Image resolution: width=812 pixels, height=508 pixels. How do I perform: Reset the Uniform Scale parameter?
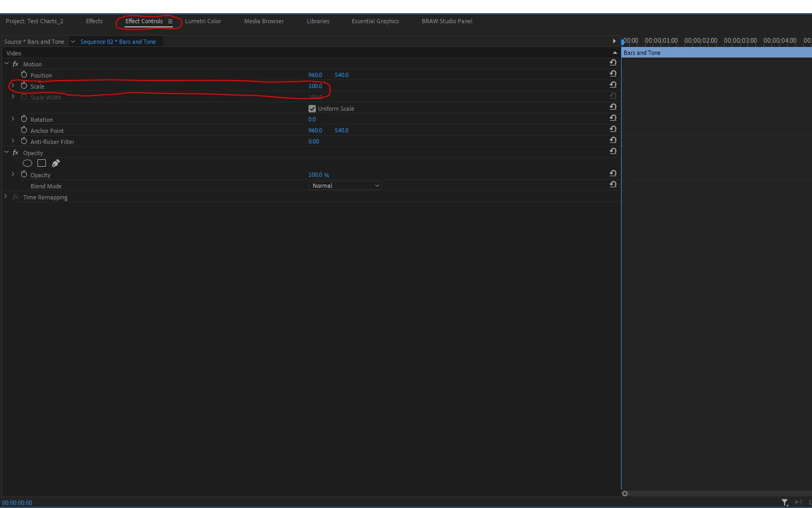613,107
